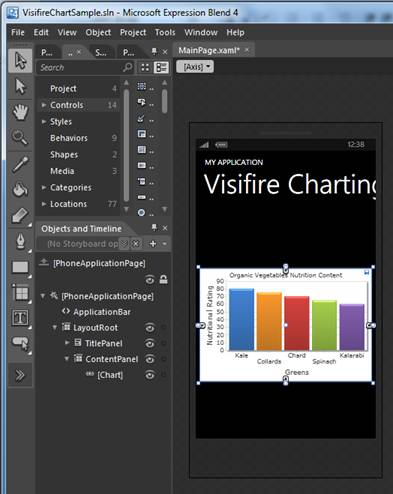Select the Pan hand tool
Viewport: 393px width, 494px height.
click(x=20, y=112)
